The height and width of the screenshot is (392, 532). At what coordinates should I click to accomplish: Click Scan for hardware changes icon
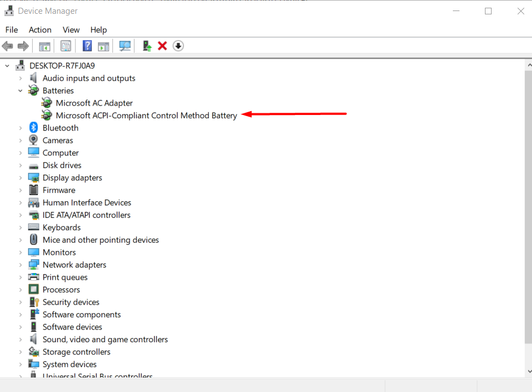click(125, 46)
